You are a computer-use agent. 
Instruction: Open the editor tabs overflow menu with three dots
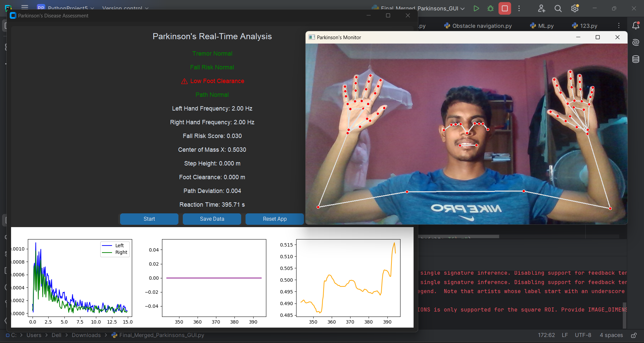pos(619,26)
